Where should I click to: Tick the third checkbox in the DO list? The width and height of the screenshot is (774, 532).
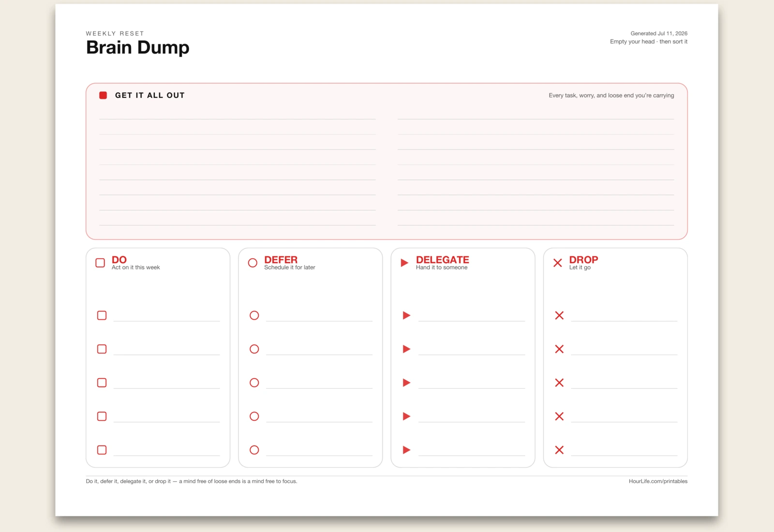coord(102,383)
